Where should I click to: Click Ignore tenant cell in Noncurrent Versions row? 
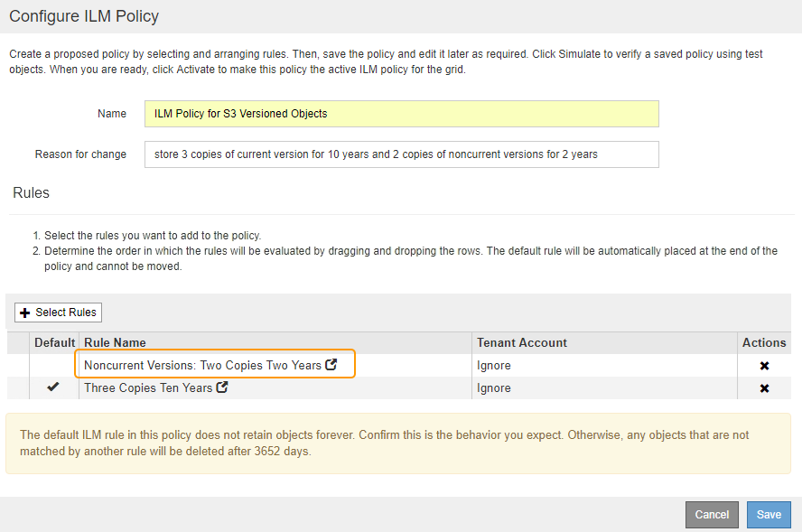(494, 366)
